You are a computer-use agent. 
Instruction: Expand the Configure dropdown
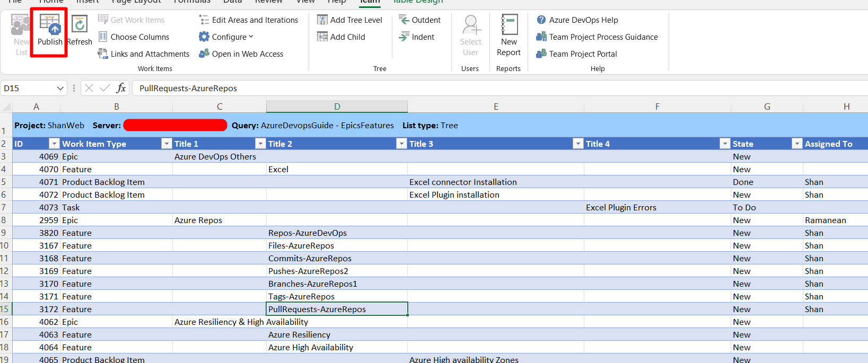tap(226, 37)
